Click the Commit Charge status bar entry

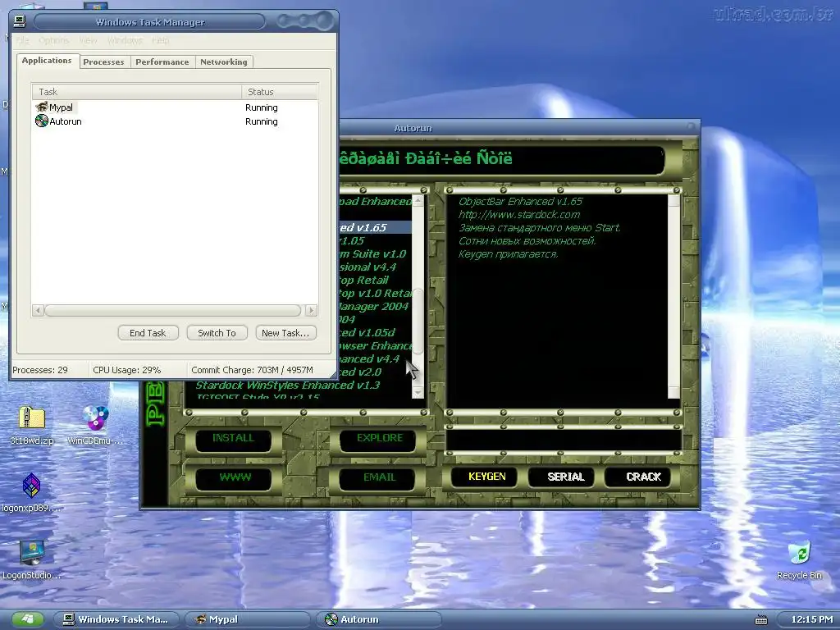[x=252, y=370]
